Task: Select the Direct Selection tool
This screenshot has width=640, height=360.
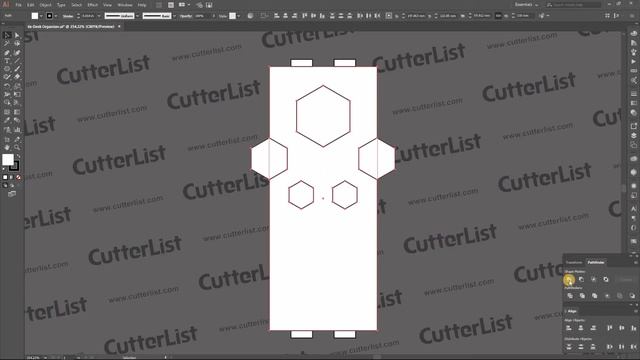Action: (x=17, y=36)
